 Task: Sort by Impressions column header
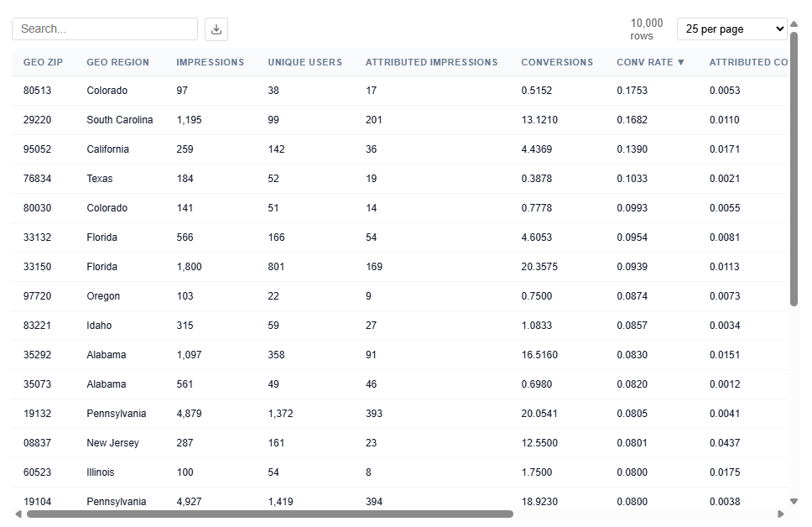pyautogui.click(x=210, y=62)
